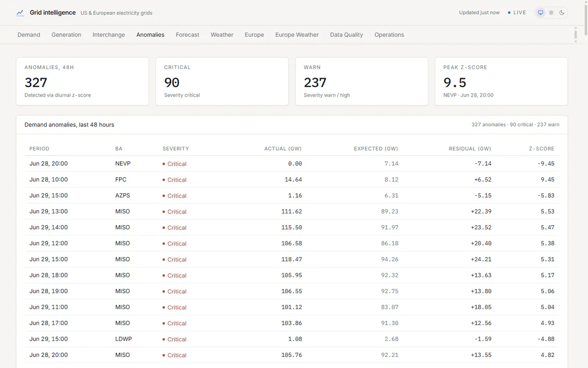Click actual value 14.64

pos(293,180)
